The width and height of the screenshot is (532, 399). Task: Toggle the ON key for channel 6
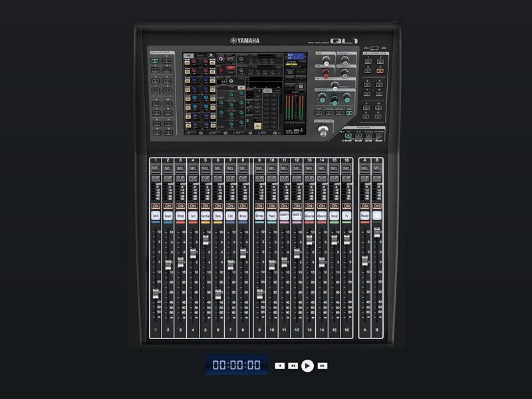[x=218, y=206]
